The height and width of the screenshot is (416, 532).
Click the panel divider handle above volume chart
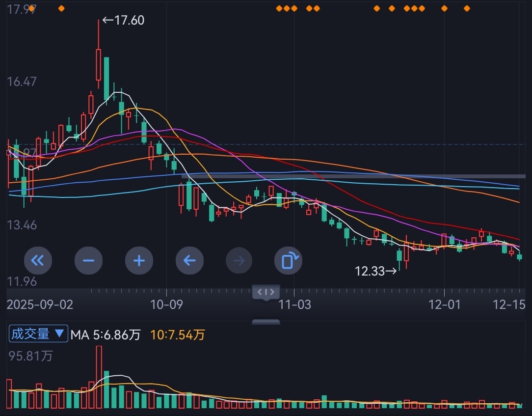point(266,322)
